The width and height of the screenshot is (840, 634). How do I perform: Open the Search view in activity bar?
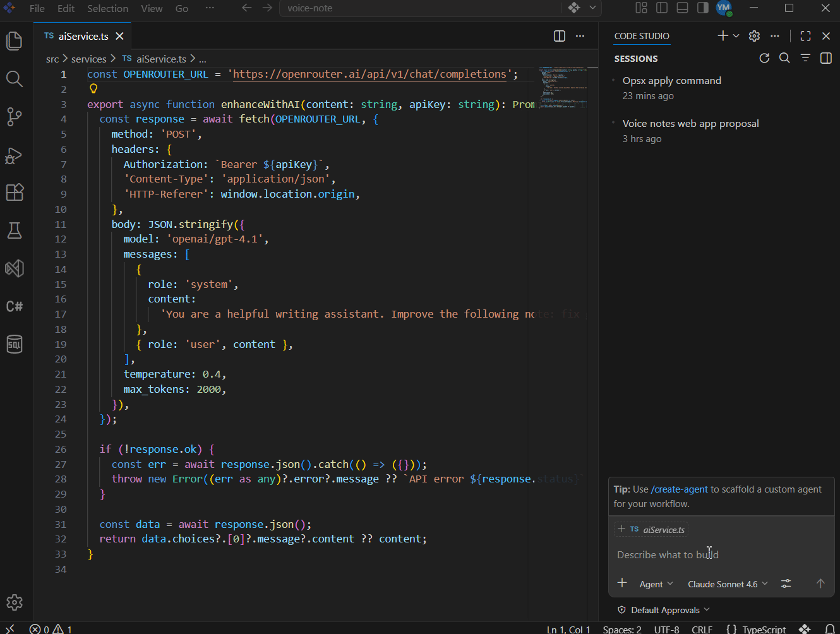tap(14, 79)
